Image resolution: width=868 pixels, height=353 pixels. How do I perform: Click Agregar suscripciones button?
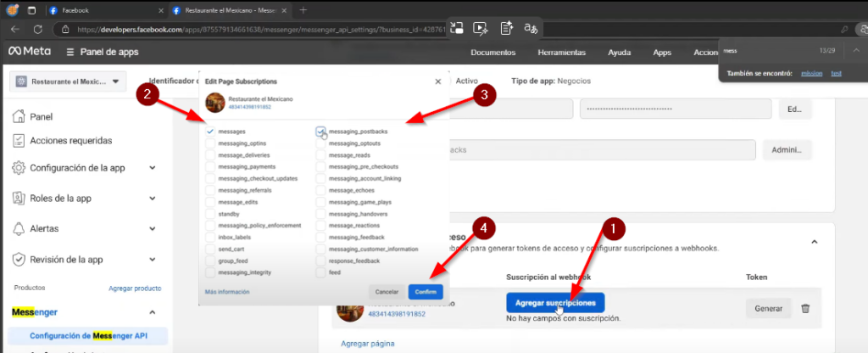(x=555, y=303)
